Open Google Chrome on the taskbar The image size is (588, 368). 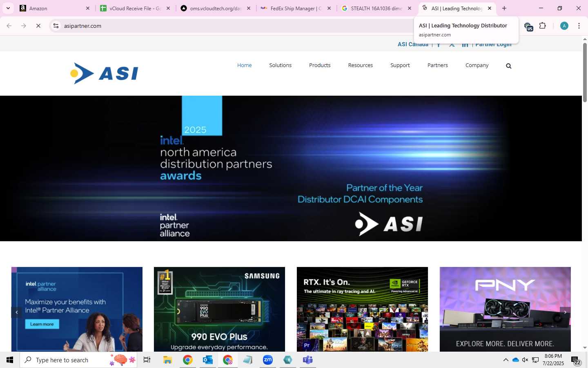(x=187, y=360)
